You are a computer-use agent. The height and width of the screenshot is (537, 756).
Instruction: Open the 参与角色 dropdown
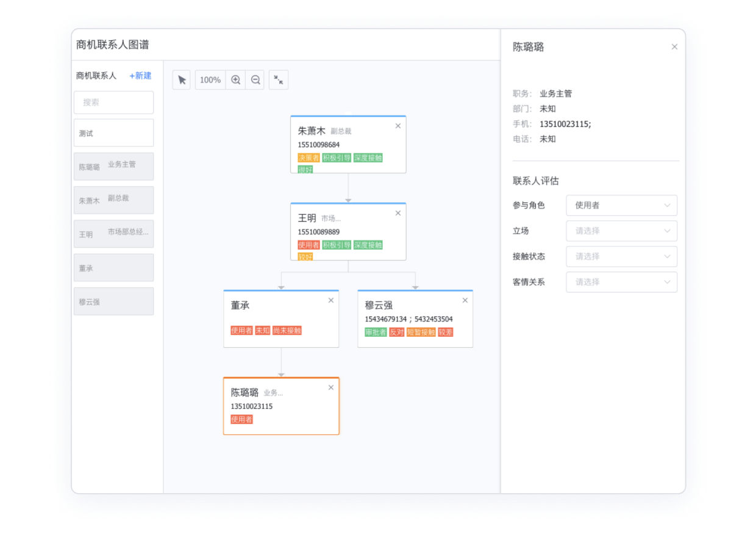[x=621, y=205]
